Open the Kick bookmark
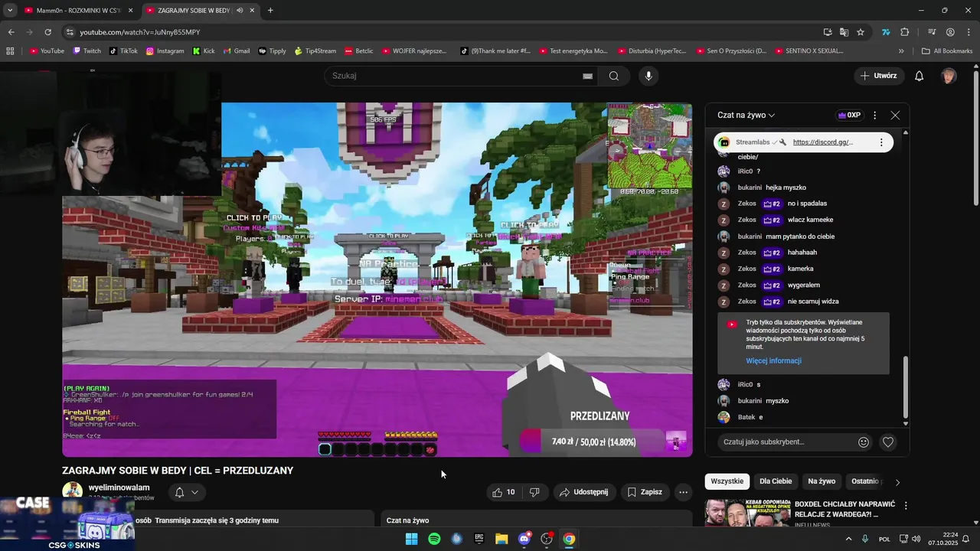The width and height of the screenshot is (980, 551). coord(204,51)
